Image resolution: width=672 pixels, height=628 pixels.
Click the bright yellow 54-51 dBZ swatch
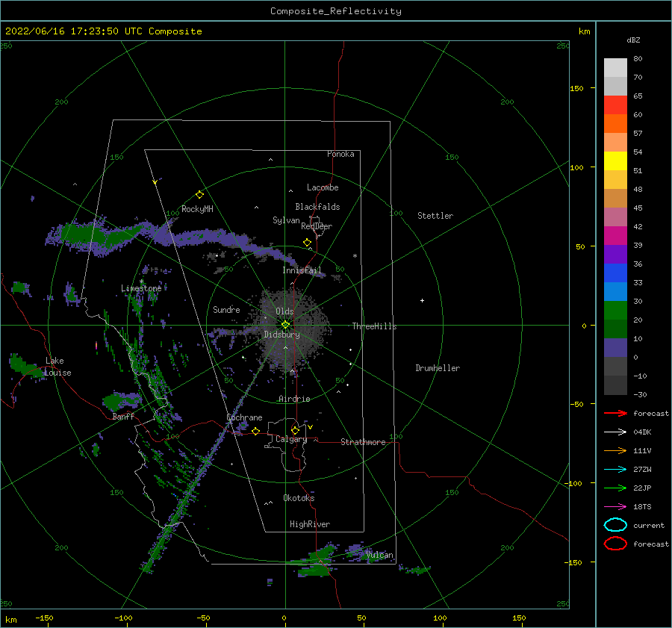click(615, 161)
